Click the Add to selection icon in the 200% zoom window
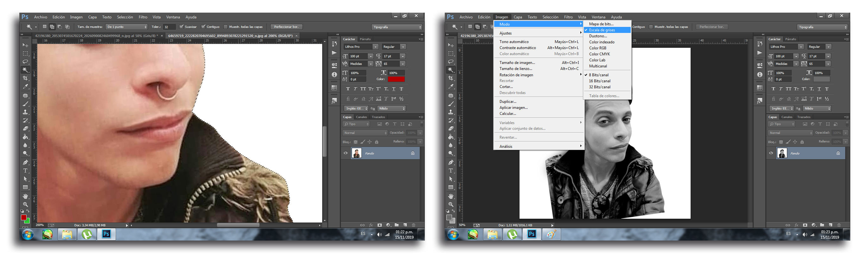 coord(52,27)
